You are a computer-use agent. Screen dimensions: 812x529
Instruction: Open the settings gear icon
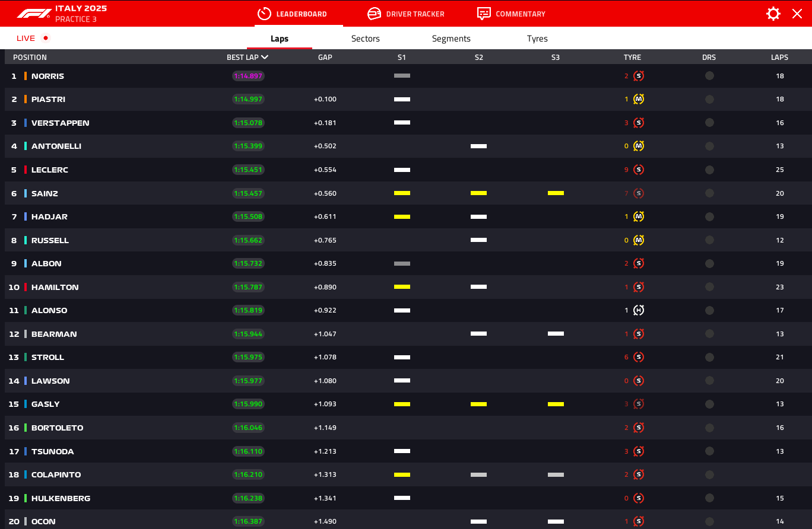point(773,14)
